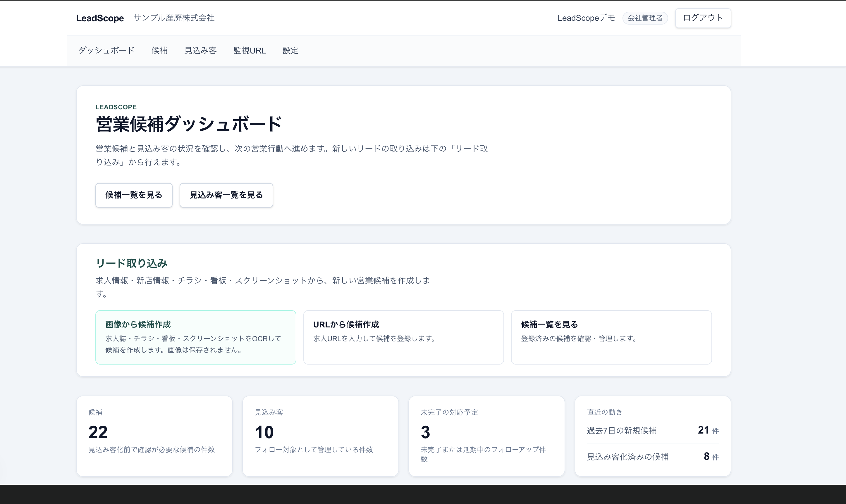Open the 候補 navigation tab
This screenshot has width=846, height=504.
coord(159,51)
